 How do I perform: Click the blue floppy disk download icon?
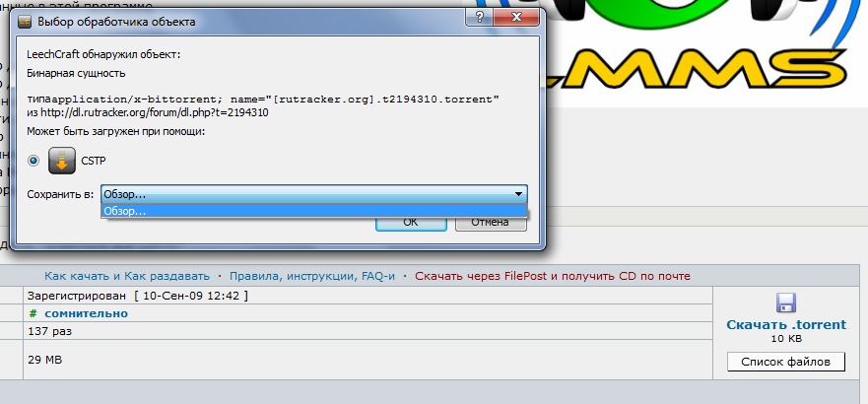(x=785, y=303)
